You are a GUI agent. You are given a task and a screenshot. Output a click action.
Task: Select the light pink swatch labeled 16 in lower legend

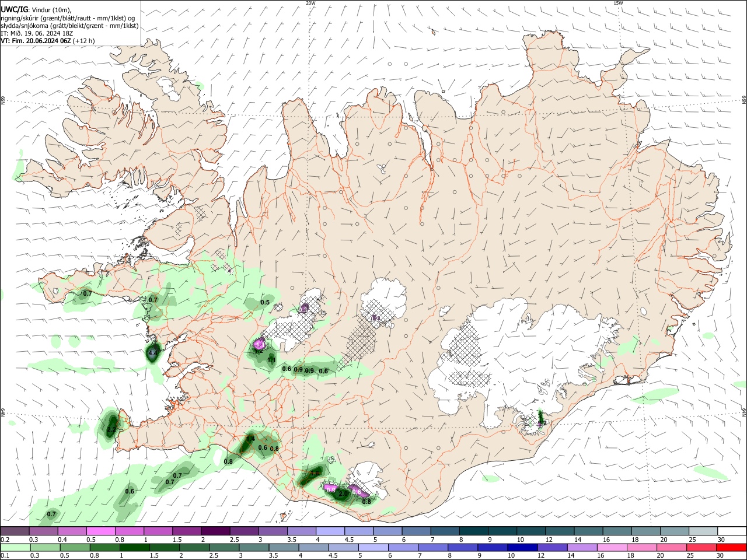click(x=612, y=547)
